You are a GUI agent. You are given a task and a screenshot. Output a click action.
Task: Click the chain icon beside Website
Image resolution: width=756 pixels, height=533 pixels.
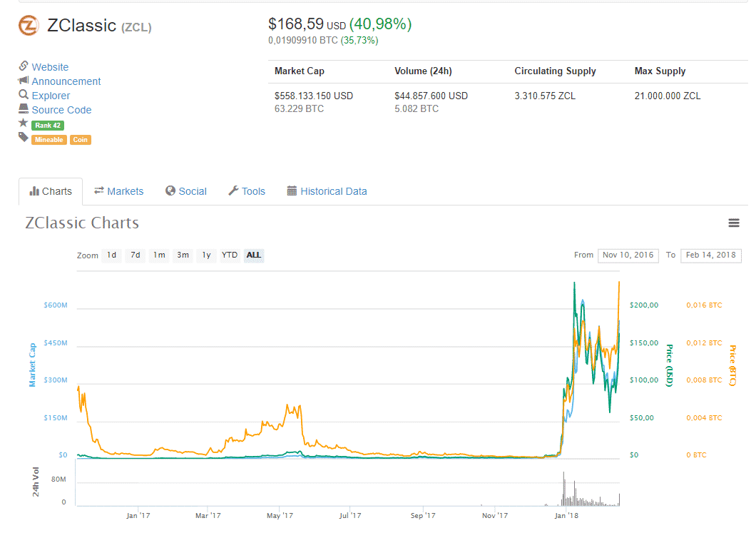(24, 66)
